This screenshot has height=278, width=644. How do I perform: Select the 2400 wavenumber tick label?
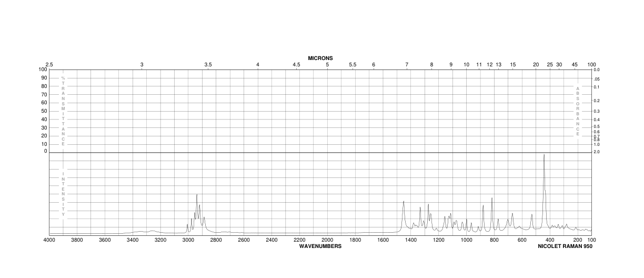[271, 240]
